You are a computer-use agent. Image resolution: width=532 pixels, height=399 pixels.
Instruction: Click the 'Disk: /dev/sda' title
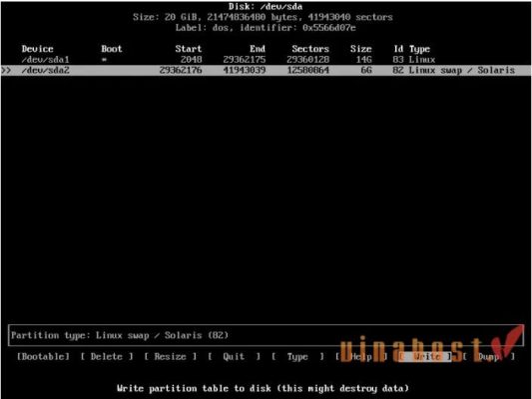pos(266,6)
